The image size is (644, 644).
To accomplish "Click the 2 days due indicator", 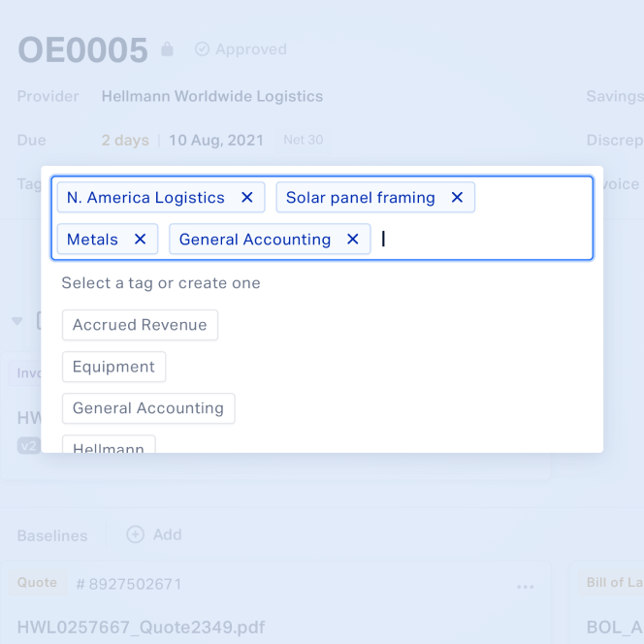I will [125, 140].
